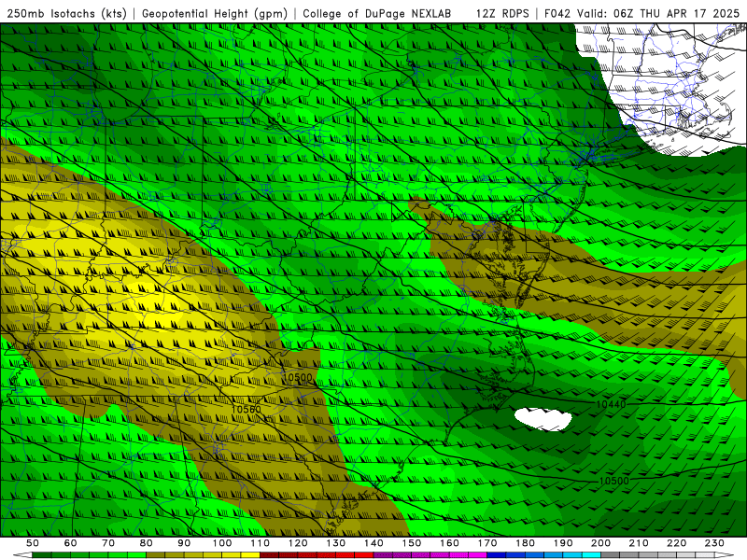Click the 110 value on the color scale

[x=261, y=543]
